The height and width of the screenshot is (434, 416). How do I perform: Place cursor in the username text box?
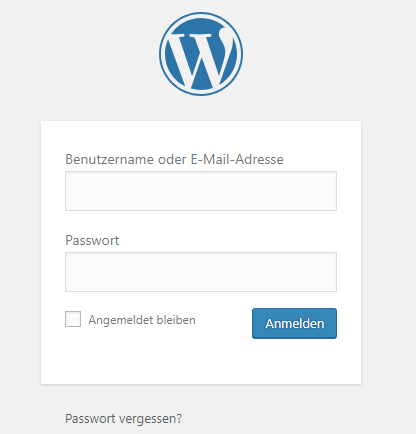pos(201,191)
